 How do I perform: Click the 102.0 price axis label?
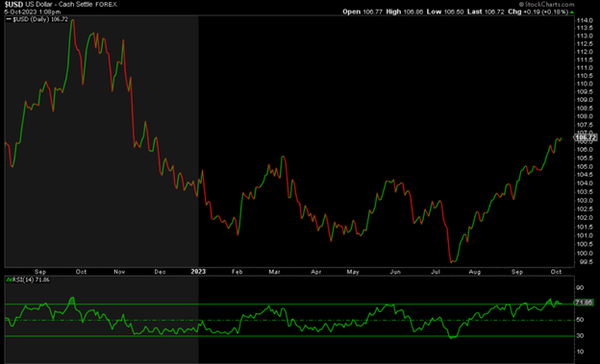coord(585,218)
